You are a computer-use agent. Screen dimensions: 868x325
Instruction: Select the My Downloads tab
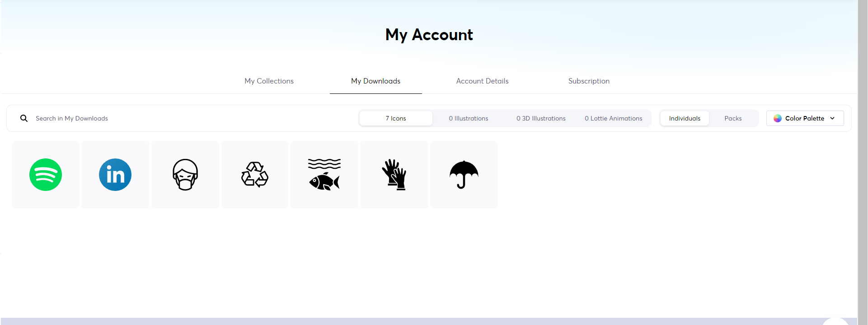[x=376, y=81]
